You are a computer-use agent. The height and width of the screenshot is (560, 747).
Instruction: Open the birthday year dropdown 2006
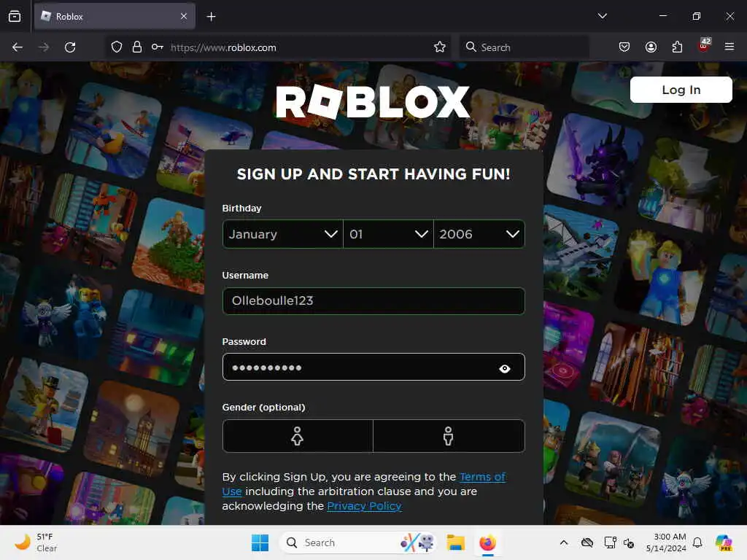(x=479, y=234)
